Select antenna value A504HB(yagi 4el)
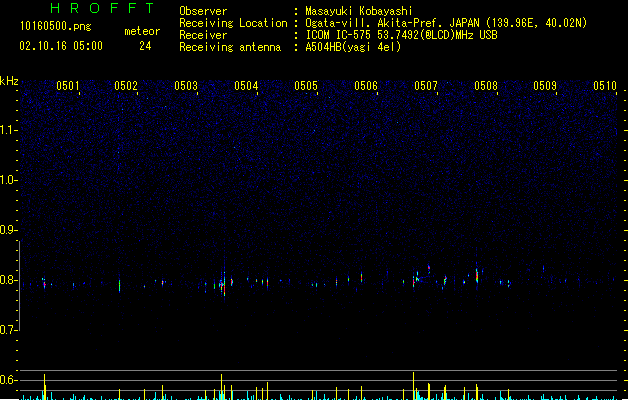The height and width of the screenshot is (400, 629). (x=353, y=47)
